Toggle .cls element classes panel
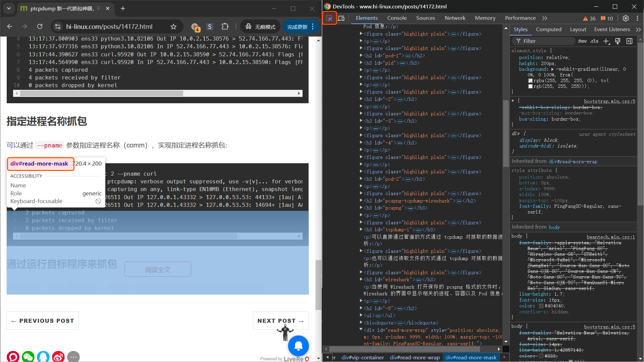The width and height of the screenshot is (644, 362). click(x=594, y=41)
